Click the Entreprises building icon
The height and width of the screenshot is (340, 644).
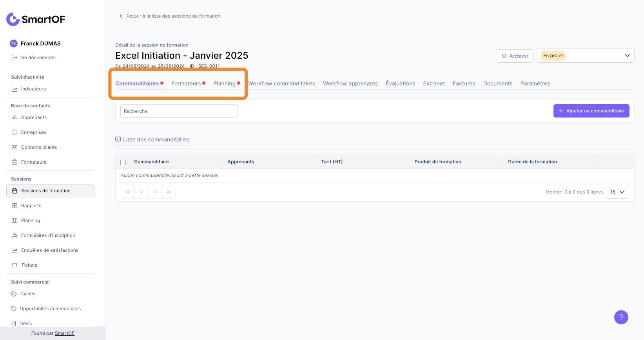coord(15,132)
